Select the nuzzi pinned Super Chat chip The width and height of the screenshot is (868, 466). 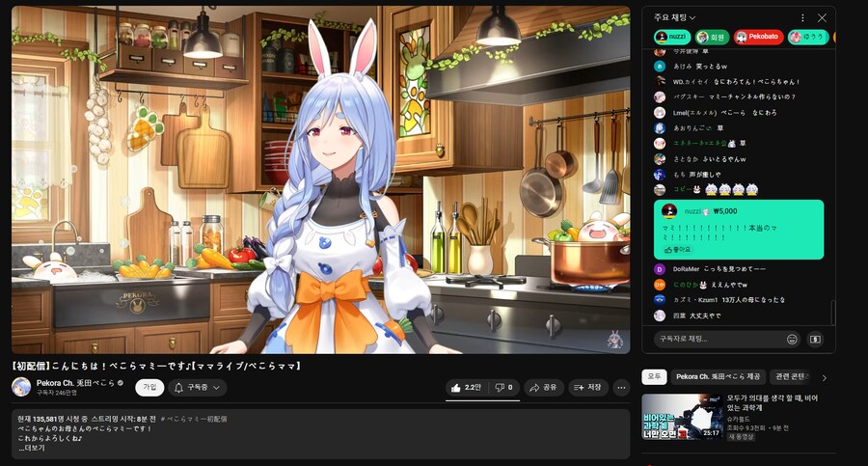tap(671, 37)
